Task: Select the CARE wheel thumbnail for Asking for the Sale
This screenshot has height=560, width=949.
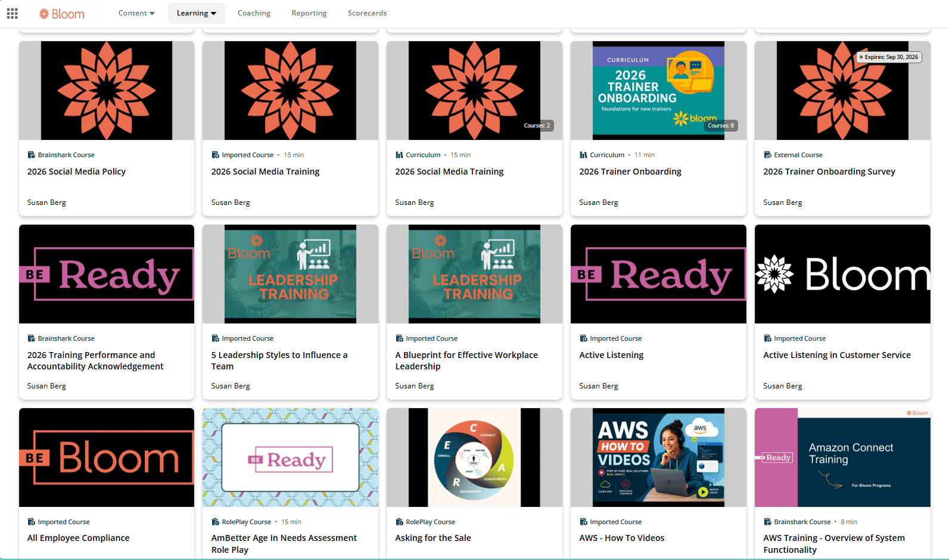Action: (474, 458)
